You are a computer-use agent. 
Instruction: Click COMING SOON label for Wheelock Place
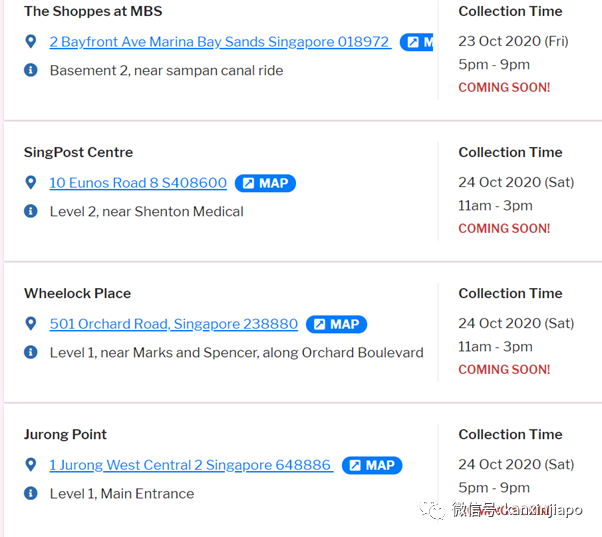pyautogui.click(x=504, y=369)
